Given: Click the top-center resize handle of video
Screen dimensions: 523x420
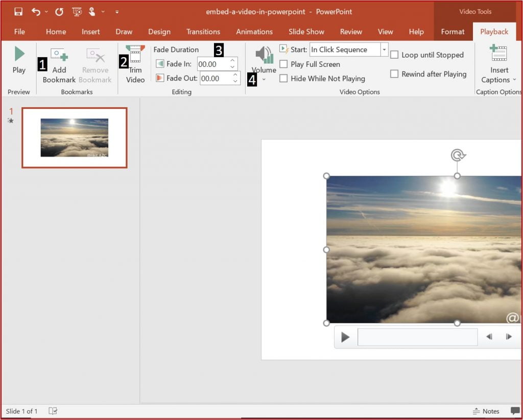Looking at the screenshot, I should pos(457,176).
